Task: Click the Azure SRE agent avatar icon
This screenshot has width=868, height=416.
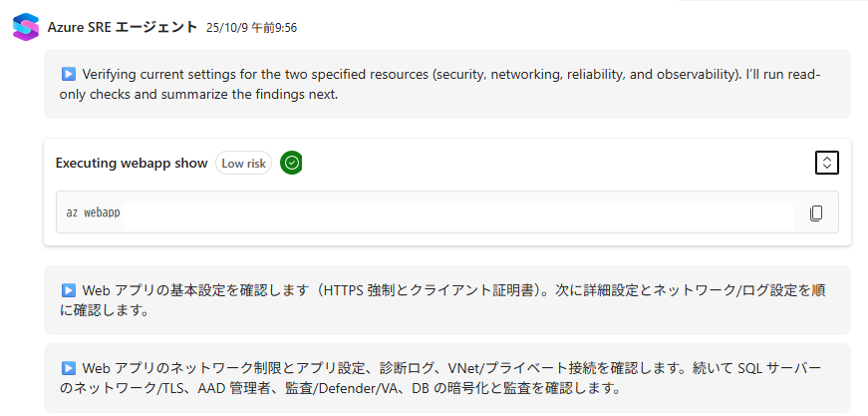Action: tap(26, 27)
